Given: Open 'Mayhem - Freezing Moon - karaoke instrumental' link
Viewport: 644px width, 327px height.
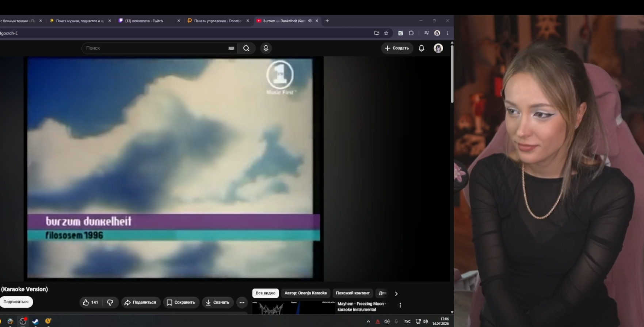Looking at the screenshot, I should (x=362, y=307).
